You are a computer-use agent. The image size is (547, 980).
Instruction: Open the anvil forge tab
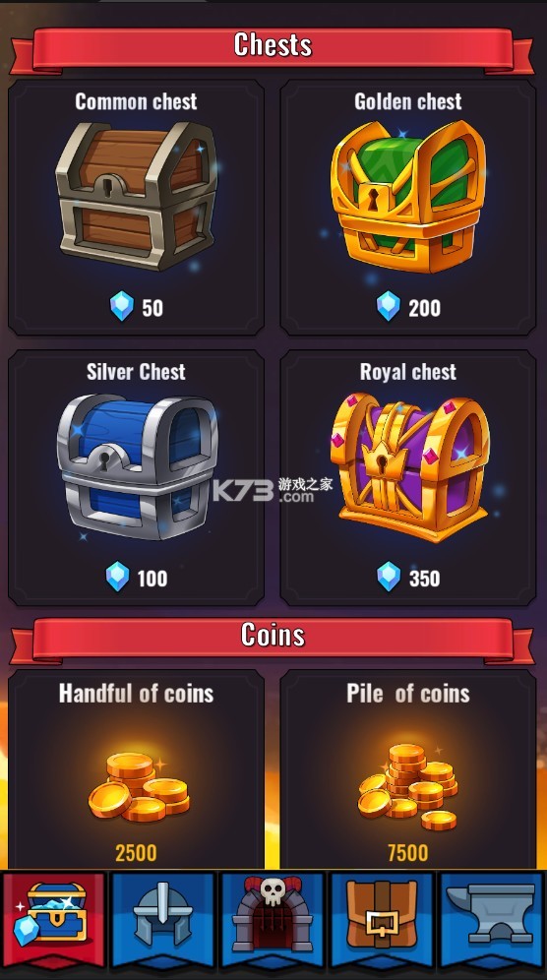491,919
